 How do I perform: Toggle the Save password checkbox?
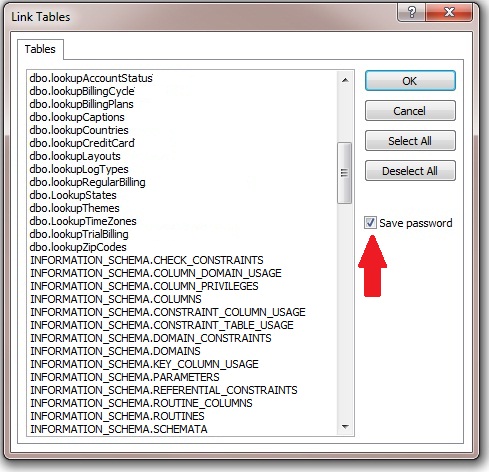click(x=370, y=223)
